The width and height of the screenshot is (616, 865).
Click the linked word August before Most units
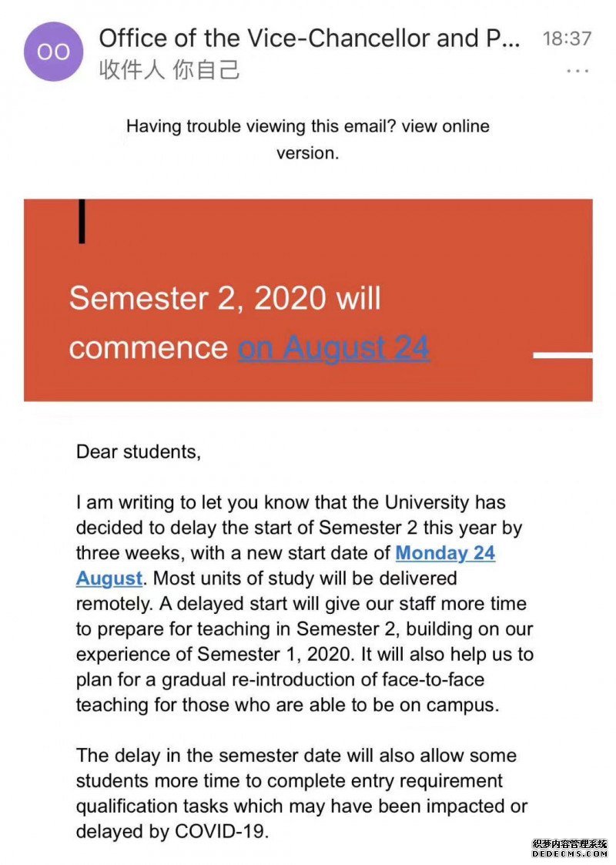(109, 578)
